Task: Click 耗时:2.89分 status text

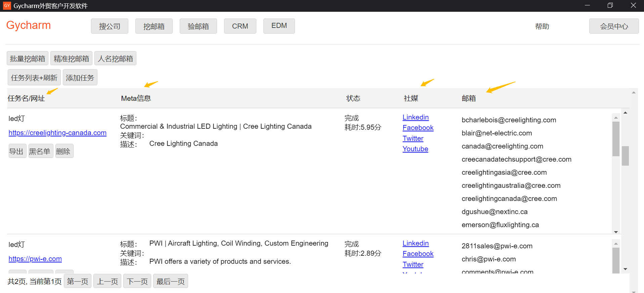Action: (363, 253)
